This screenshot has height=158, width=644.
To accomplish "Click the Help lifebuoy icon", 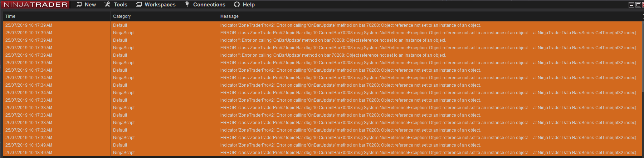I will pos(236,4).
